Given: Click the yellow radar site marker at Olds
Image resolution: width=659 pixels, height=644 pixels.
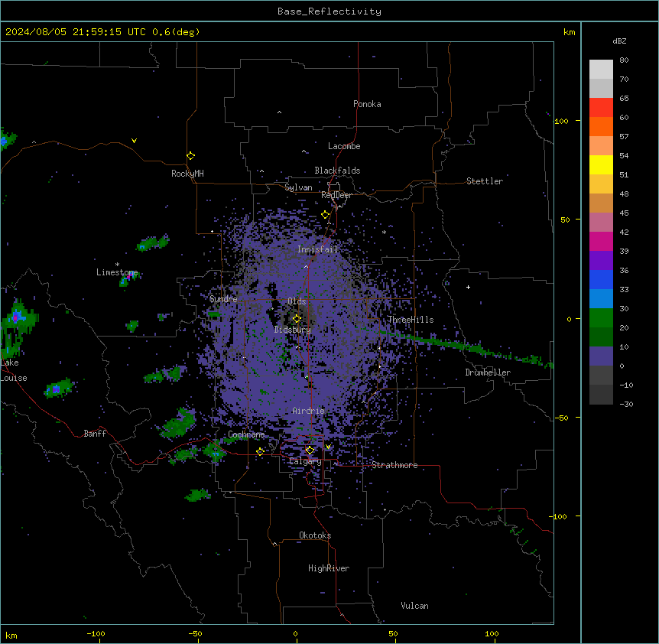Looking at the screenshot, I should [297, 319].
